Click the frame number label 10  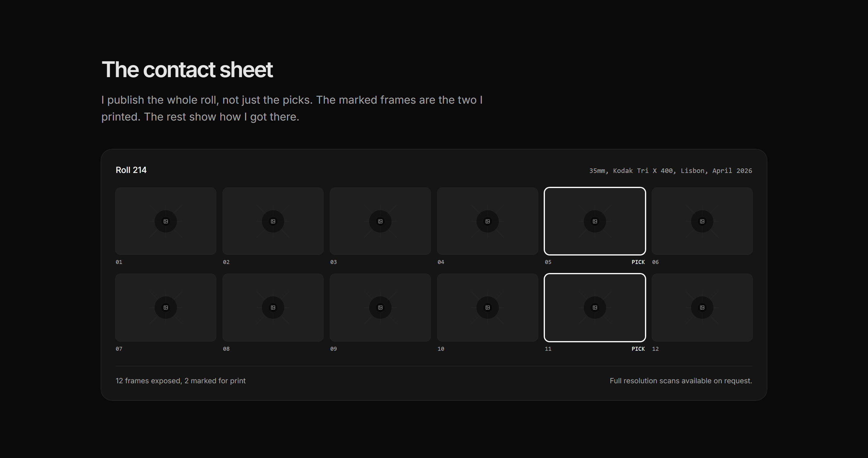click(441, 349)
